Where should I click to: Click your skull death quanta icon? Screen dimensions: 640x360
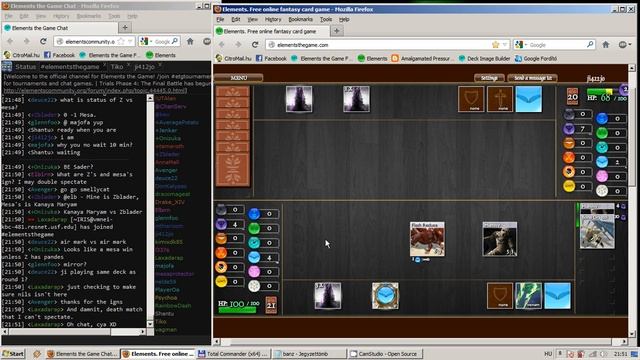[221, 267]
